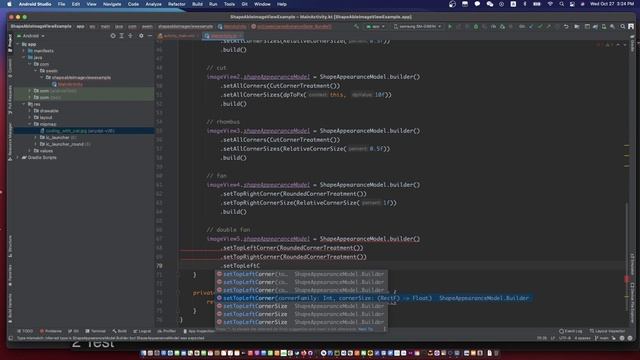Open the File menu
The image size is (640, 360).
point(61,4)
